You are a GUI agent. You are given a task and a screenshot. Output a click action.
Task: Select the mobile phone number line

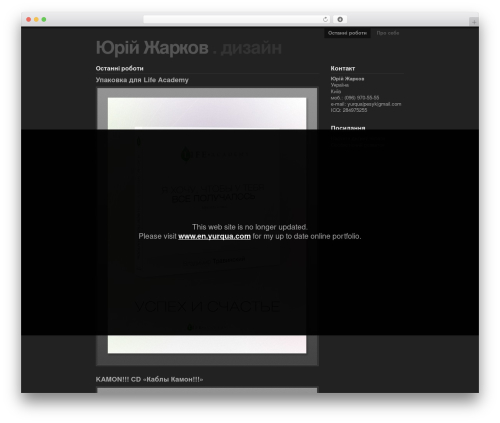point(355,98)
